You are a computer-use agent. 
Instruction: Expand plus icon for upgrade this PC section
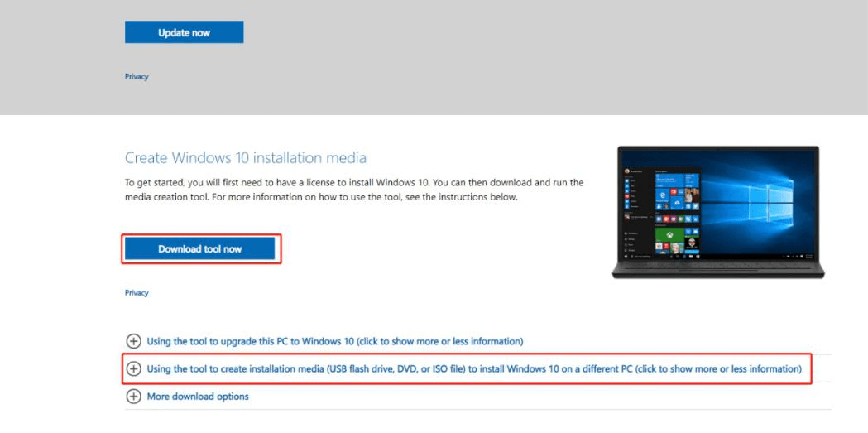pos(134,341)
